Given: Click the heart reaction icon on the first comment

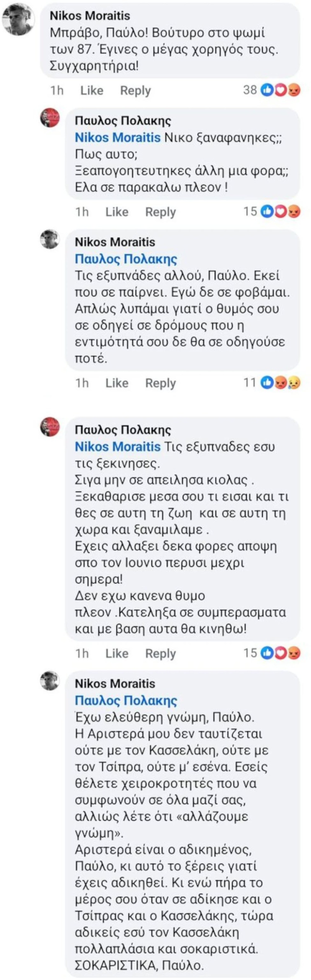Looking at the screenshot, I should pyautogui.click(x=280, y=89).
